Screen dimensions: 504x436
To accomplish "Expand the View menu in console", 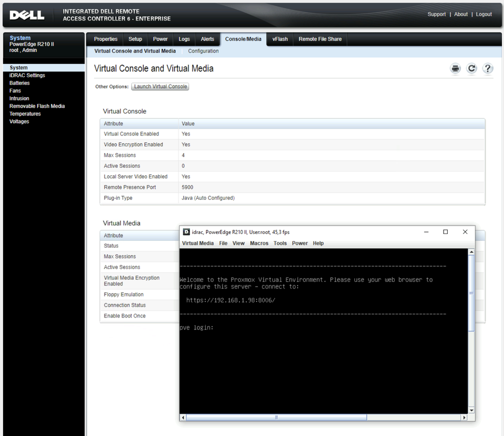I will pos(238,243).
